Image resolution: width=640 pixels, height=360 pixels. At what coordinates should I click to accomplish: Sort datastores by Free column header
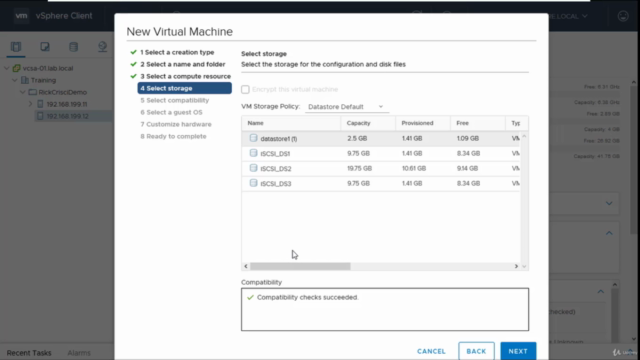(478, 123)
